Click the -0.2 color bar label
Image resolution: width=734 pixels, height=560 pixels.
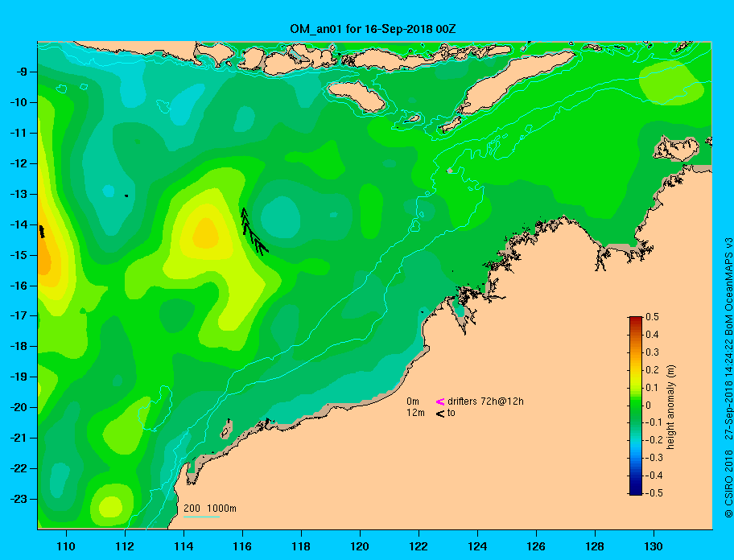click(654, 440)
